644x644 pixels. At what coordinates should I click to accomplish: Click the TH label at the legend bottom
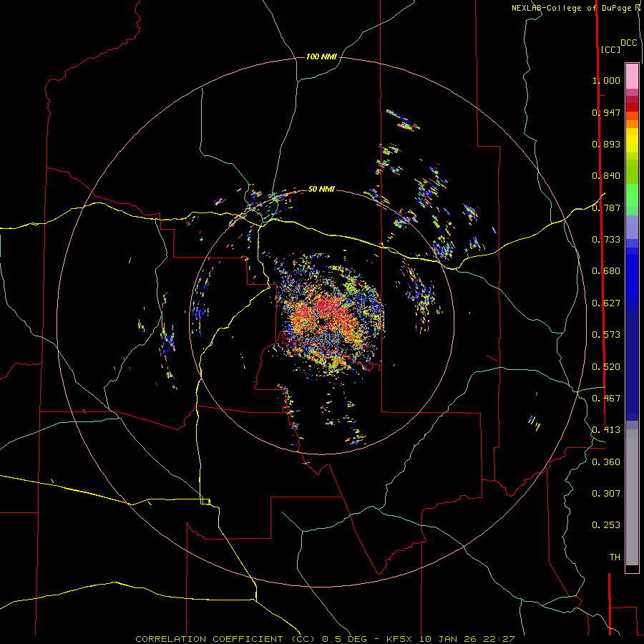coord(615,557)
